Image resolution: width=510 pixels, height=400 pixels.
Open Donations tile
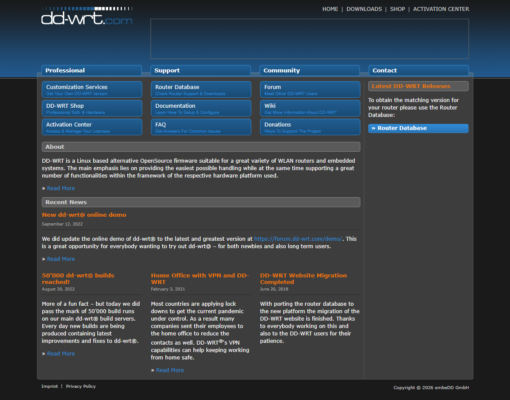pyautogui.click(x=310, y=127)
